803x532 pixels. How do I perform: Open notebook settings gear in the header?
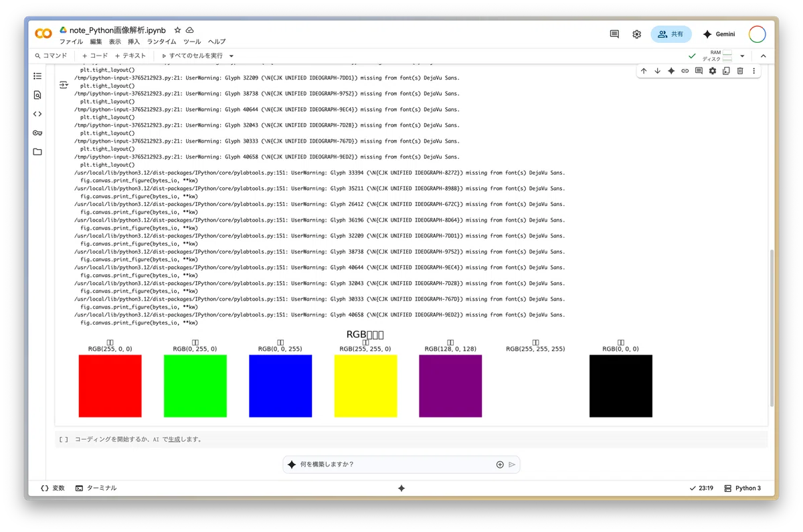click(x=636, y=34)
